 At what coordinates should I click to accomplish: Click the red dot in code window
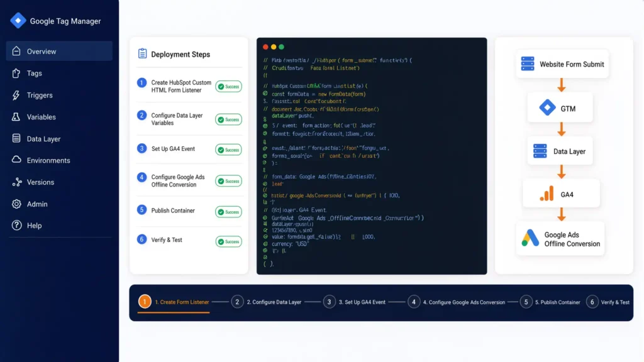point(265,47)
